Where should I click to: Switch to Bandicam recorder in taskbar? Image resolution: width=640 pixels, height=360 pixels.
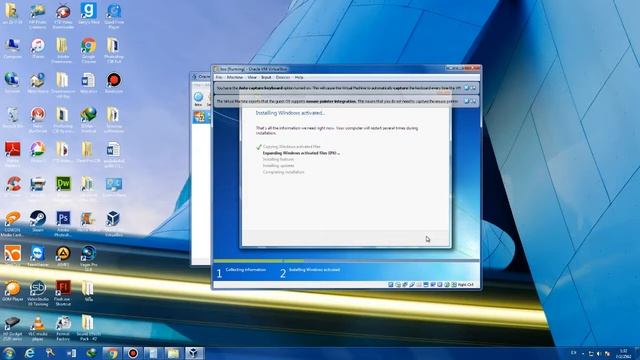coord(133,353)
